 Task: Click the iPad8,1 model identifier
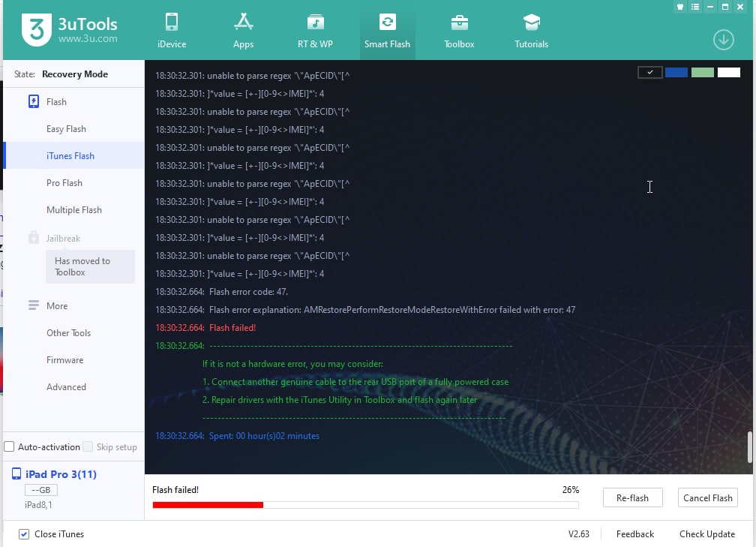[38, 505]
